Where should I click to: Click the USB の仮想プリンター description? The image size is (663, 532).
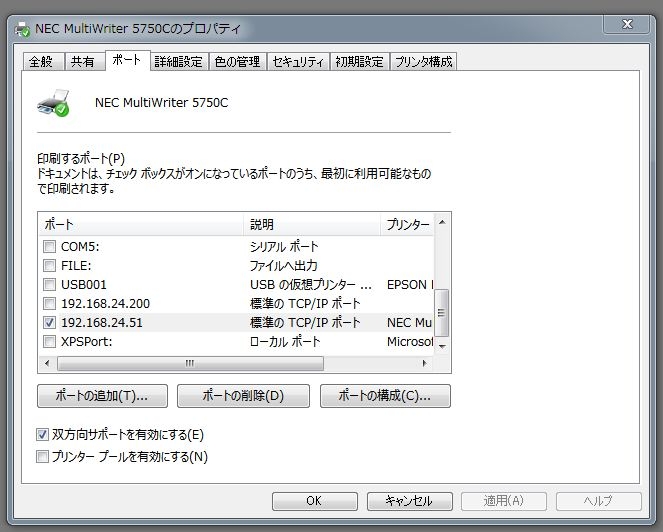311,285
